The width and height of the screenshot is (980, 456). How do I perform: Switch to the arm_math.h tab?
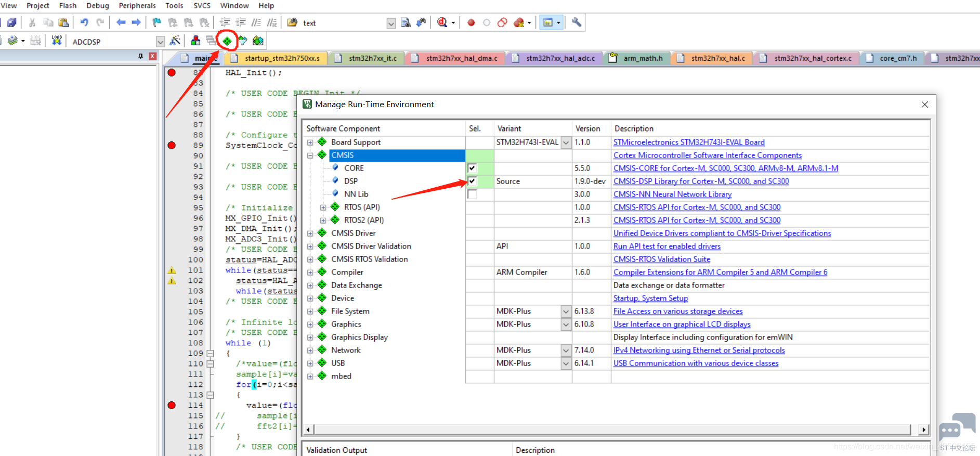[638, 58]
